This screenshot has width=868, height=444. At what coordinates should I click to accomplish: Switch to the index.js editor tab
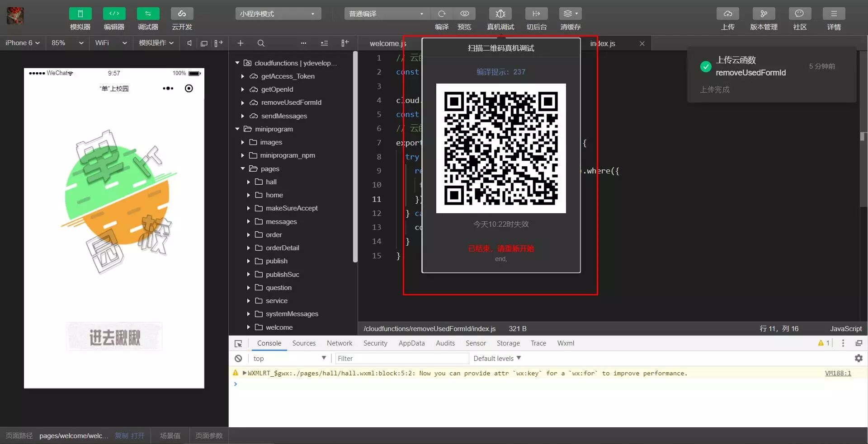(603, 43)
